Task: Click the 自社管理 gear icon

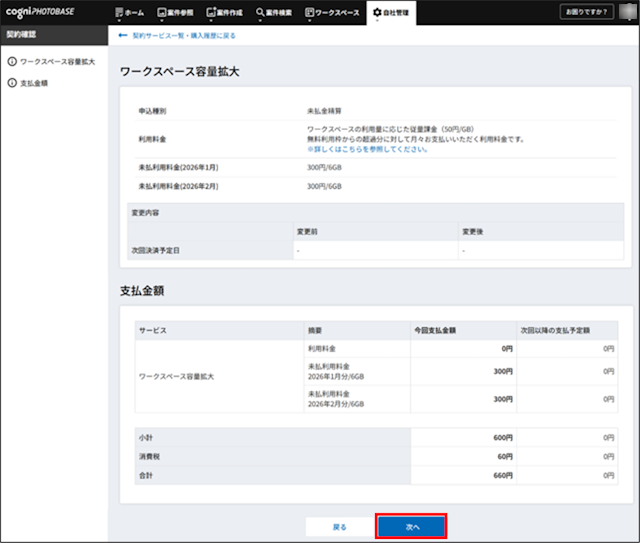Action: coord(377,12)
